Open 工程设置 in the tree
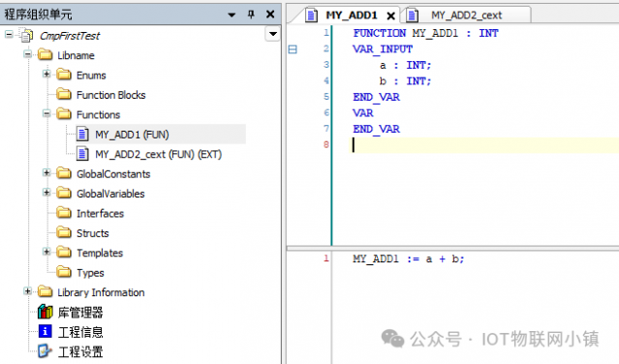Screen dimensions: 619x364 coord(80,351)
